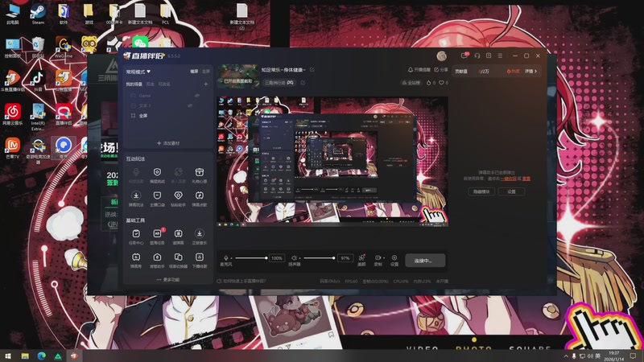Click the 设置 button under danmaku message

[511, 191]
